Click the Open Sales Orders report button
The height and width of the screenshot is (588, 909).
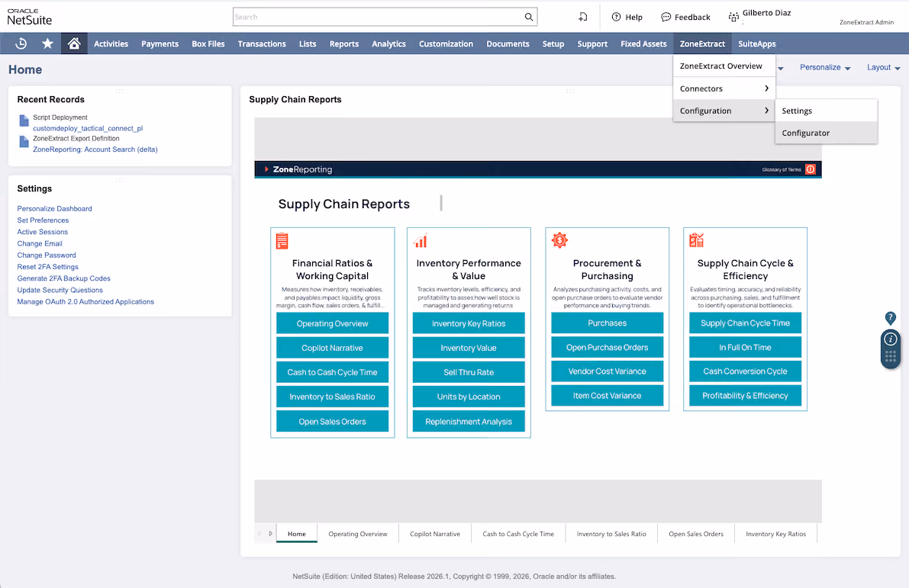coord(332,421)
